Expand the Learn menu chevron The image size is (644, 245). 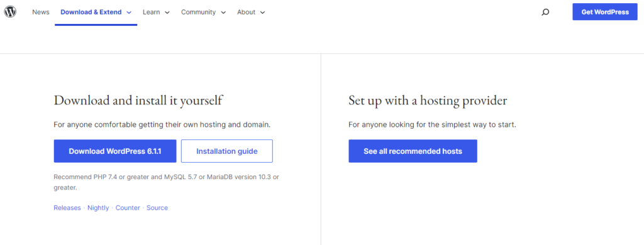pos(167,13)
